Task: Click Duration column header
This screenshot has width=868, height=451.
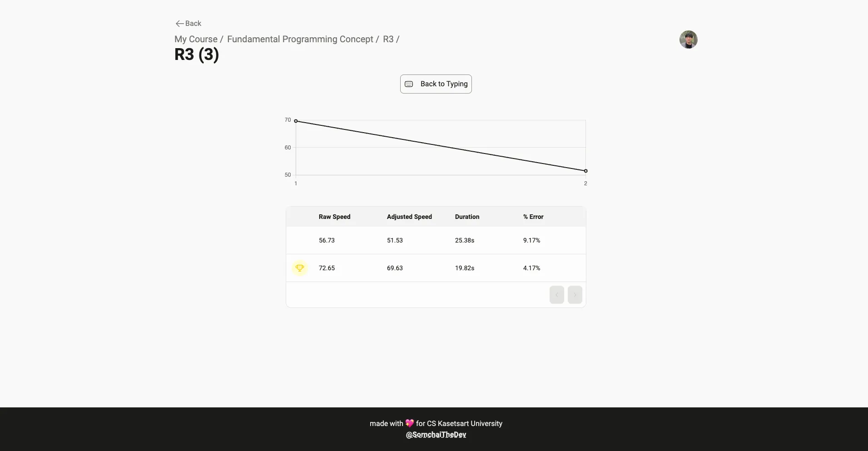Action: click(x=467, y=217)
